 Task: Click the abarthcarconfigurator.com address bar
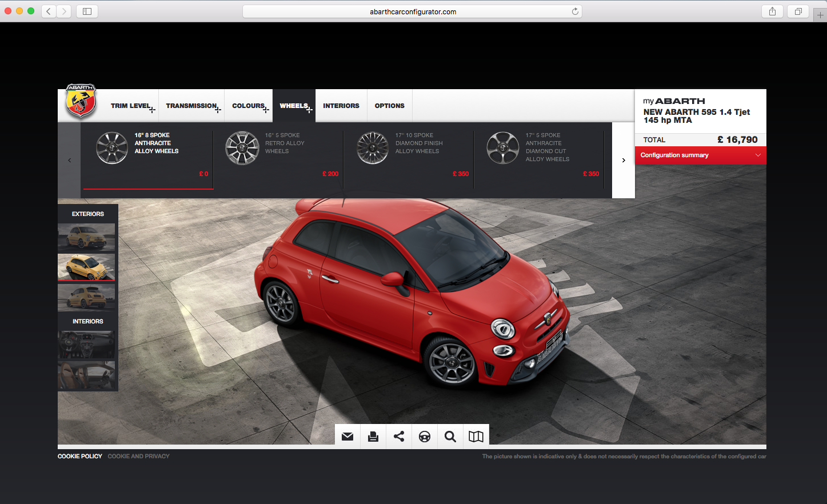413,11
